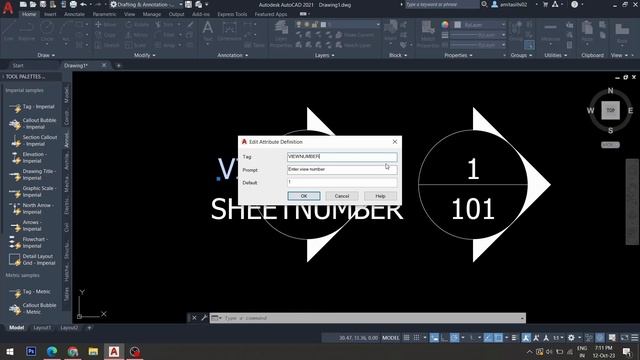The height and width of the screenshot is (360, 640).
Task: Toggle snap mode in status bar
Action: click(416, 338)
